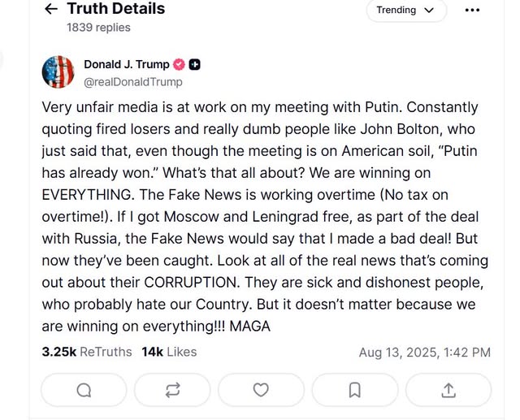This screenshot has height=420, width=520.
Task: Click the reply speech bubble icon
Action: tap(84, 390)
